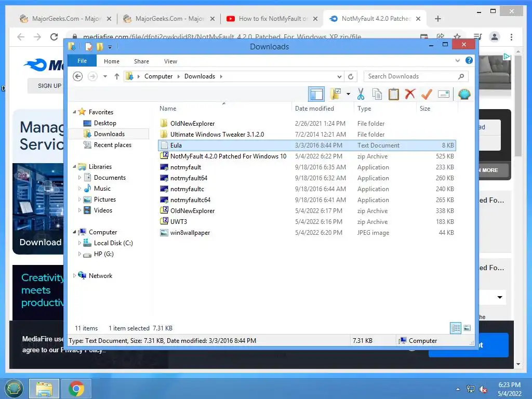This screenshot has height=399, width=532.
Task: Reload the MediaFire page in Chrome
Action: point(54,37)
